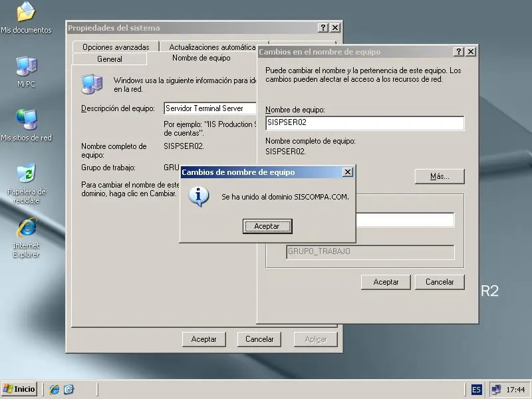Click Aceptar in the domain joined message
Screen dimensions: 532x399
267,226
